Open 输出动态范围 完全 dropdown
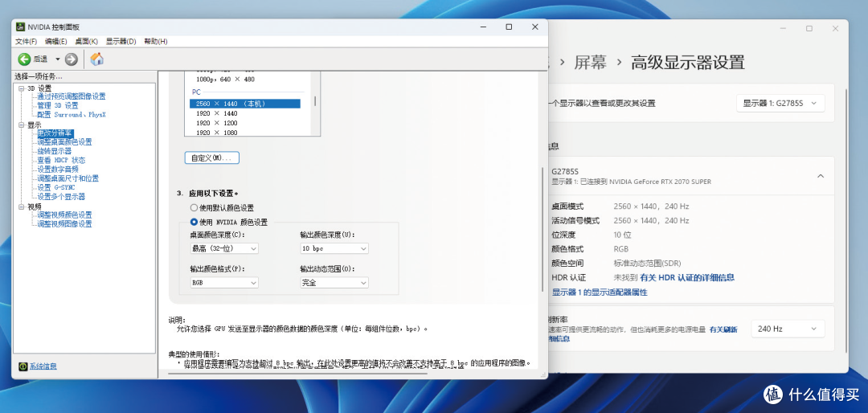The width and height of the screenshot is (868, 413). coord(334,282)
